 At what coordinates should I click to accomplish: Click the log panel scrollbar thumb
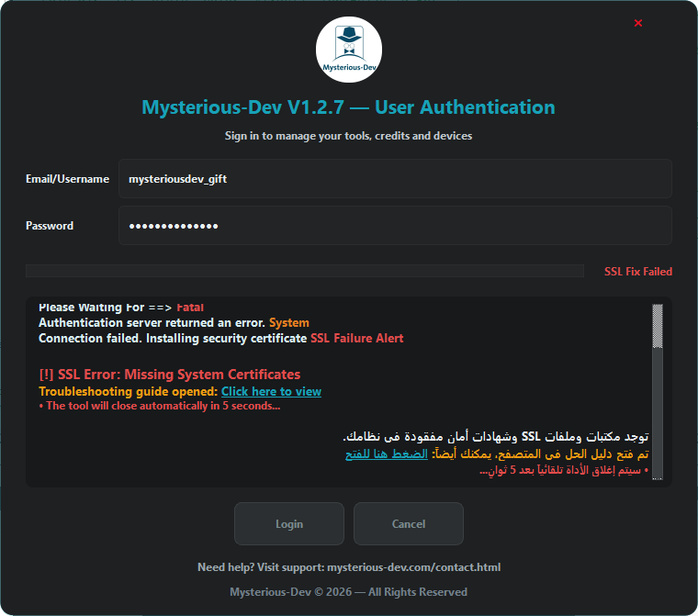657,326
